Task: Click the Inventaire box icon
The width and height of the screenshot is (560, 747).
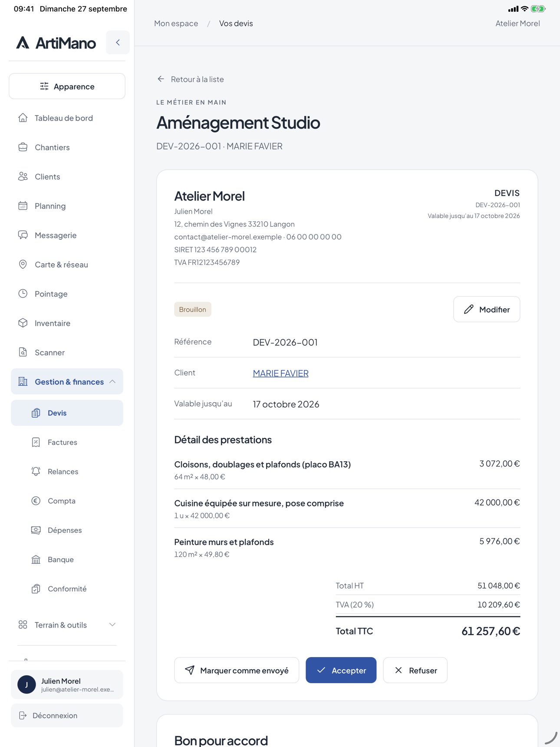Action: pyautogui.click(x=23, y=323)
